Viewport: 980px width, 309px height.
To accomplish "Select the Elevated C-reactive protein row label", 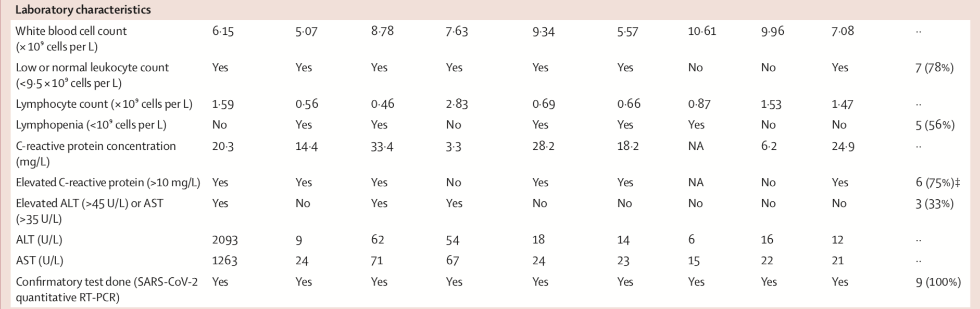I will 108,183.
